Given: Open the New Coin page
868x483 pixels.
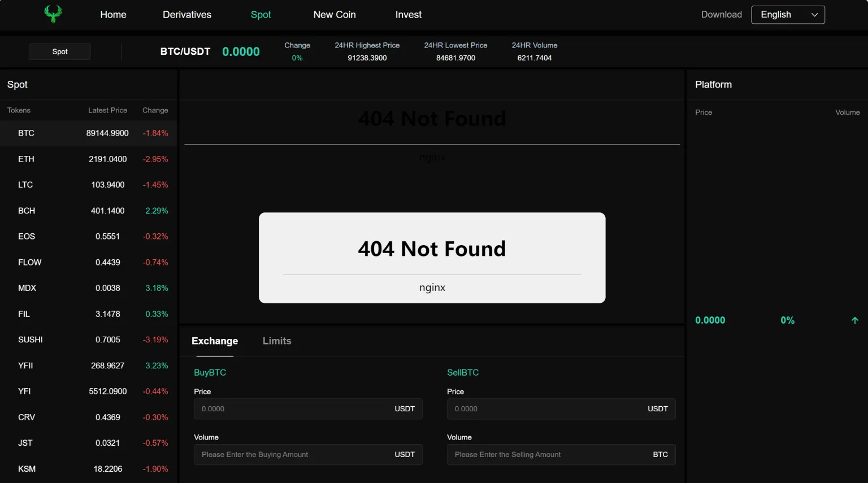Looking at the screenshot, I should [x=335, y=15].
